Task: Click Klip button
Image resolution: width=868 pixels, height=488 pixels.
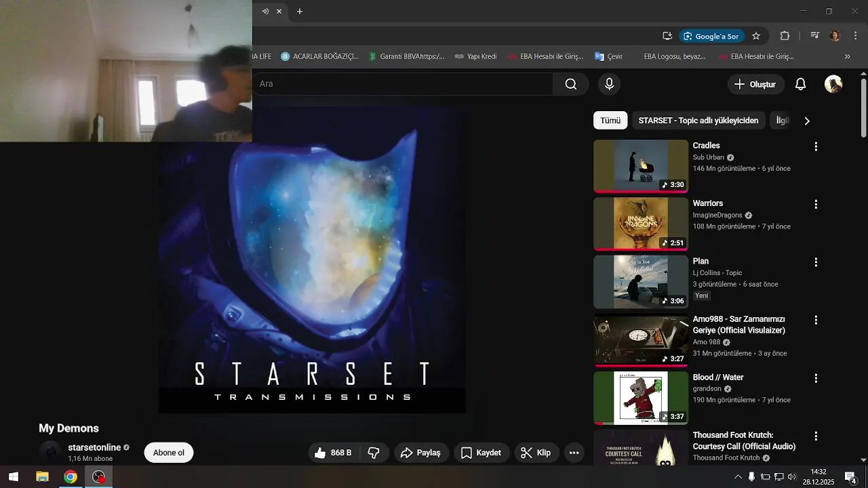Action: 536,453
